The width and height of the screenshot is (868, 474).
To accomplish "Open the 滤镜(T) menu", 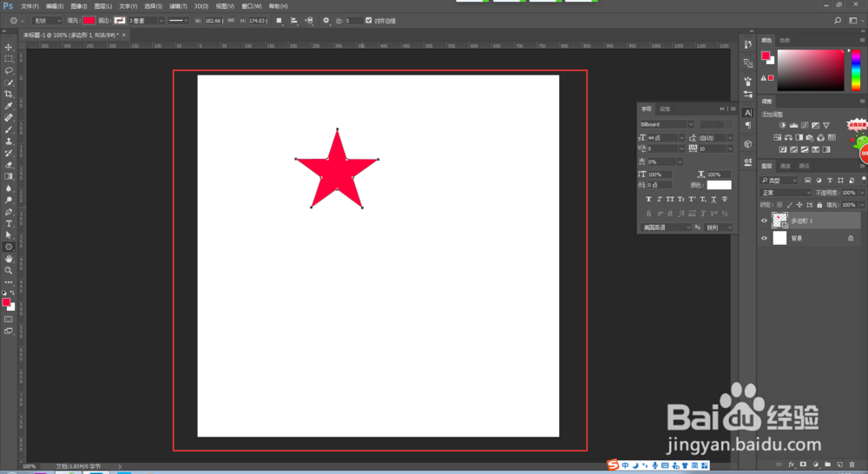I will [178, 6].
